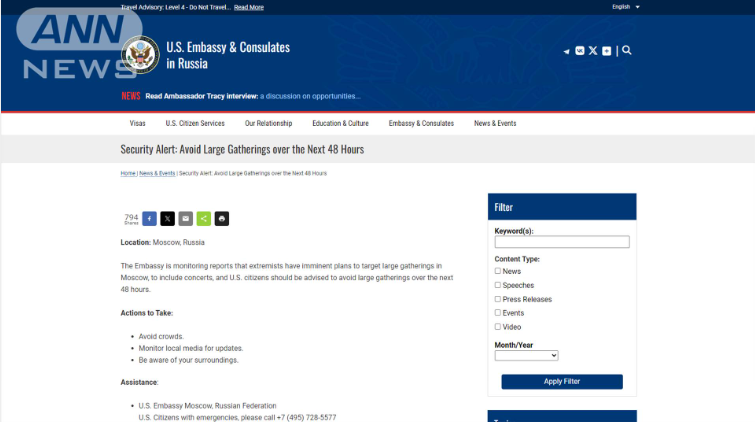Viewport: 755px width, 422px height.
Task: Print the page with the printer icon
Action: (221, 219)
